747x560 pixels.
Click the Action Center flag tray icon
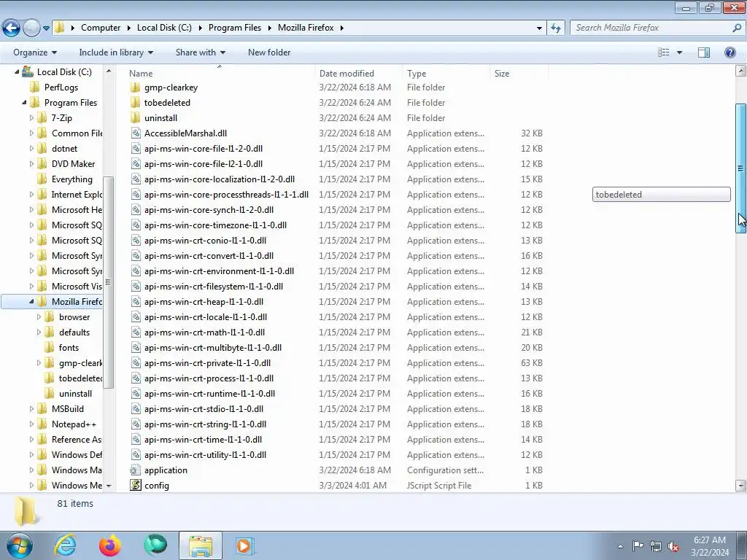click(638, 545)
